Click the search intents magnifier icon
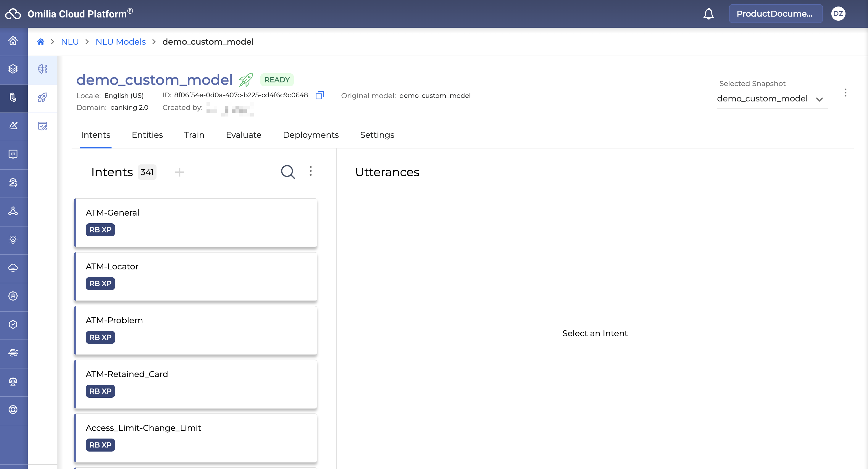Viewport: 868px width, 469px height. pos(288,172)
